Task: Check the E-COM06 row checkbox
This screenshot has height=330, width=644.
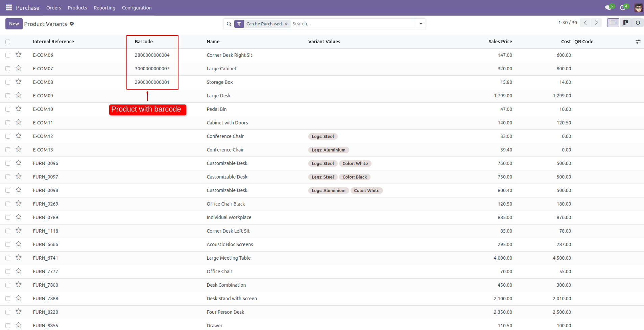Action: (8, 55)
